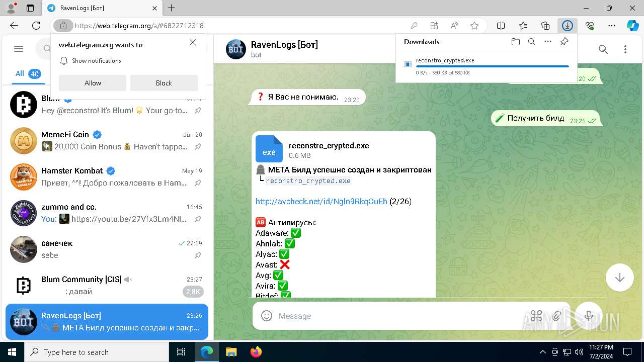Click the scroll-to-bottom arrow button
Image resolution: width=644 pixels, height=362 pixels.
[619, 278]
